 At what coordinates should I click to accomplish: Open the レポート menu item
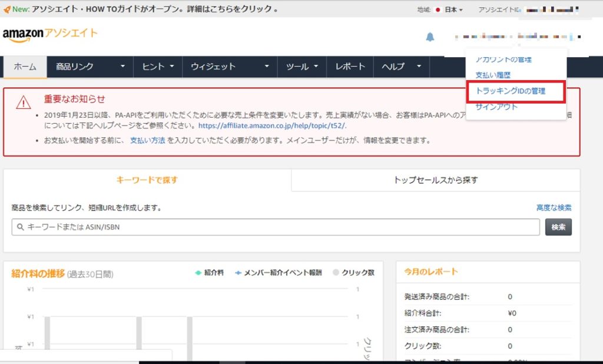pyautogui.click(x=350, y=67)
